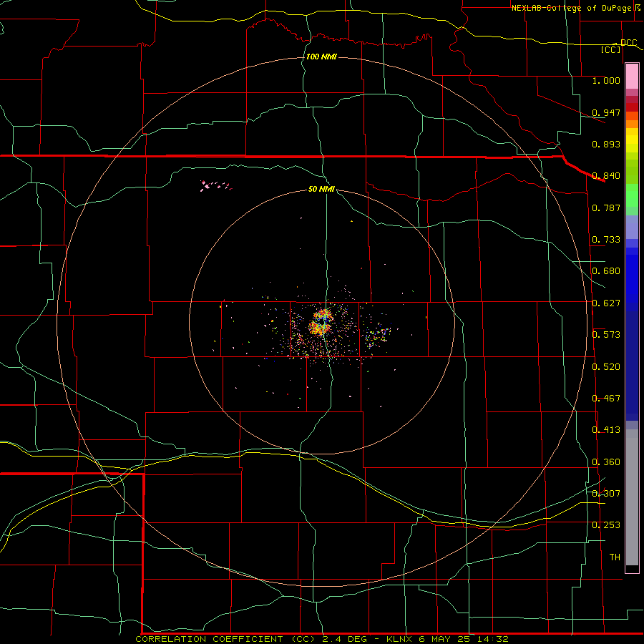Click the 0.573 scale value
644x644 pixels.
[x=606, y=335]
